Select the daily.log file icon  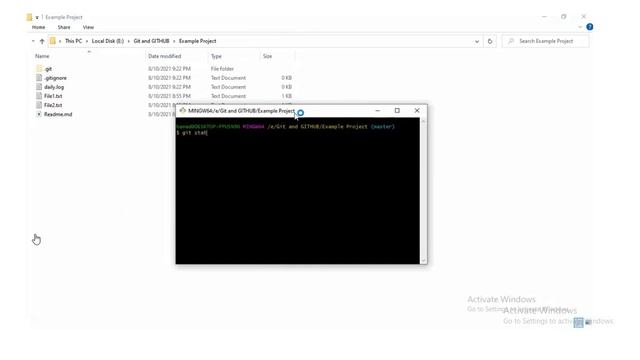(39, 87)
